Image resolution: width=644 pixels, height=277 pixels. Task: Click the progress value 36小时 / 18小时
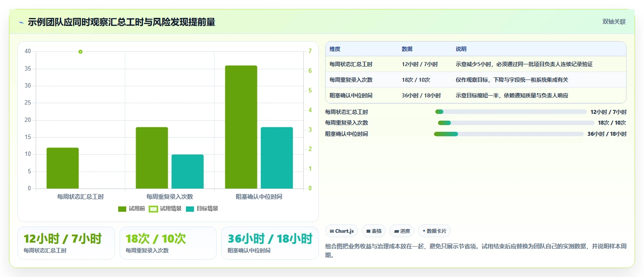(x=607, y=134)
